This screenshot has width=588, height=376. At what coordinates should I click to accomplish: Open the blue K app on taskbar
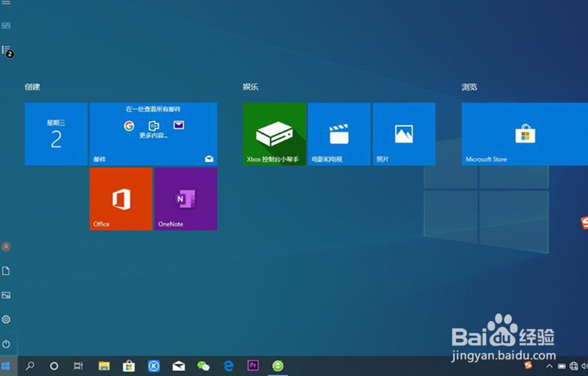pos(154,366)
